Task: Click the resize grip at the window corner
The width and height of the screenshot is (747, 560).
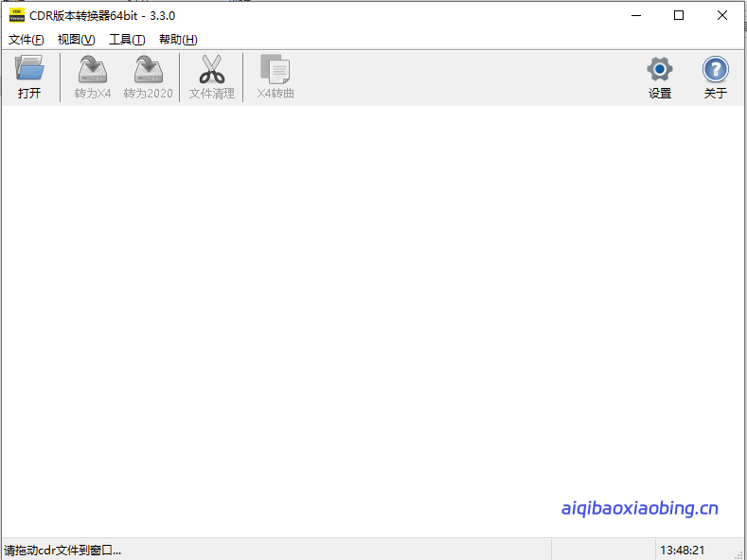Action: pos(738,552)
